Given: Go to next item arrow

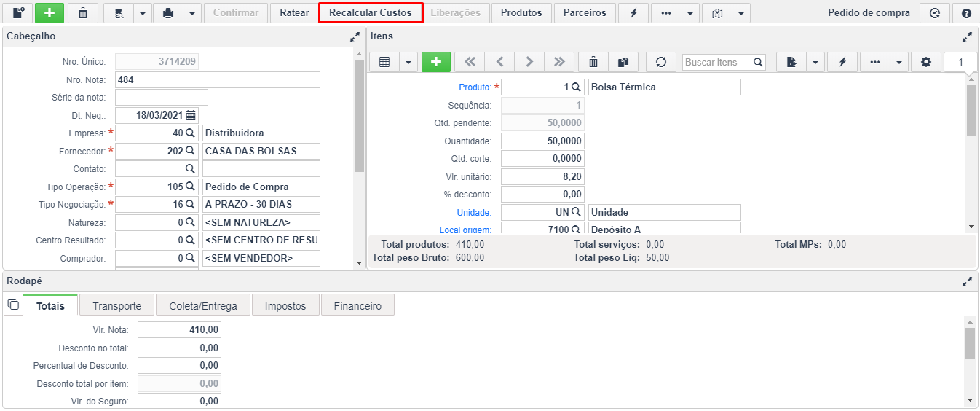Looking at the screenshot, I should (x=529, y=62).
